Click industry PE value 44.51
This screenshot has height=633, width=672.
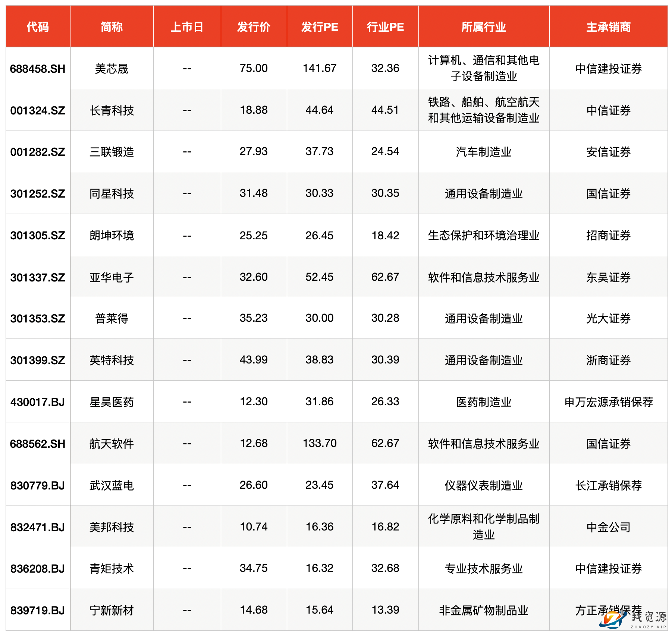point(385,110)
